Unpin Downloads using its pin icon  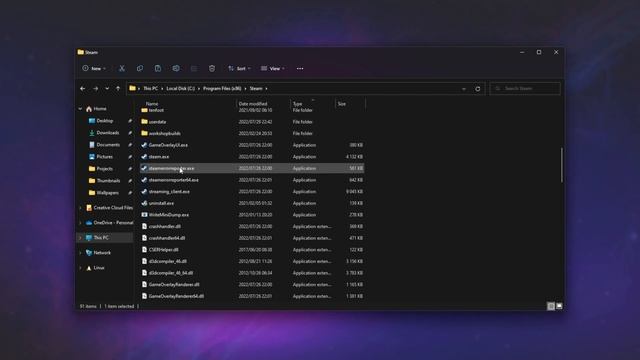coord(130,133)
